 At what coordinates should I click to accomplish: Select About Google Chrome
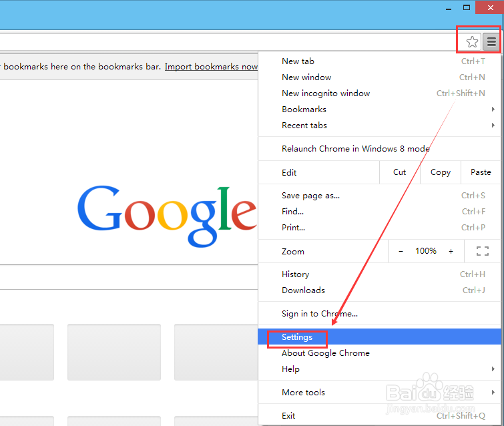(x=380, y=353)
